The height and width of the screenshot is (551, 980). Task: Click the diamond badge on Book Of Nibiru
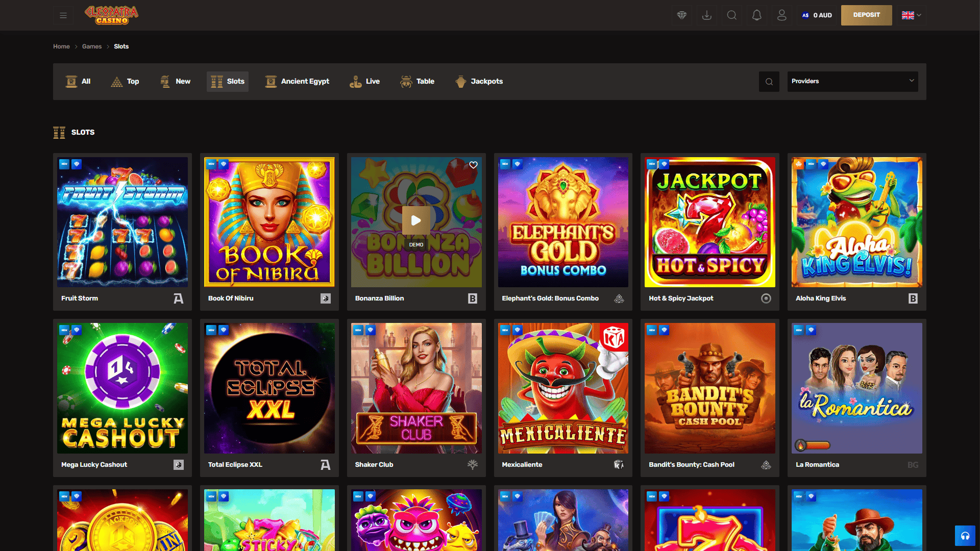224,164
